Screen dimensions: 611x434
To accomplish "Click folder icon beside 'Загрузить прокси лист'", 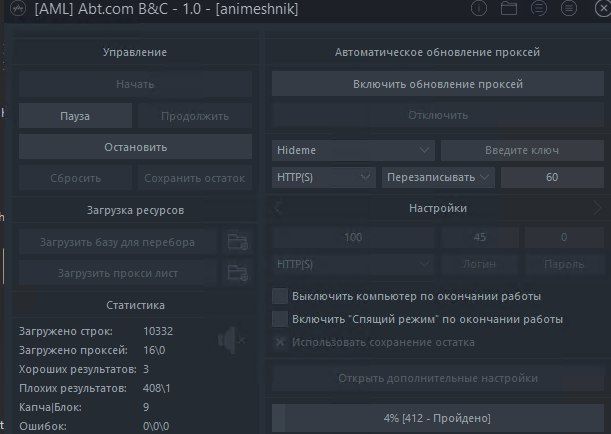I will click(x=236, y=272).
